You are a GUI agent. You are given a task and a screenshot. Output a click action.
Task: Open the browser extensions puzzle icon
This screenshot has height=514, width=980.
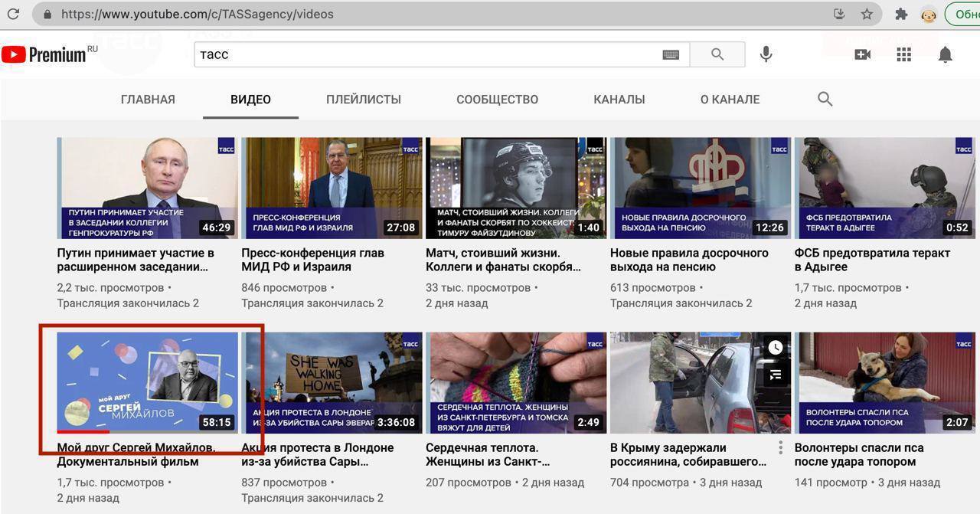[901, 14]
